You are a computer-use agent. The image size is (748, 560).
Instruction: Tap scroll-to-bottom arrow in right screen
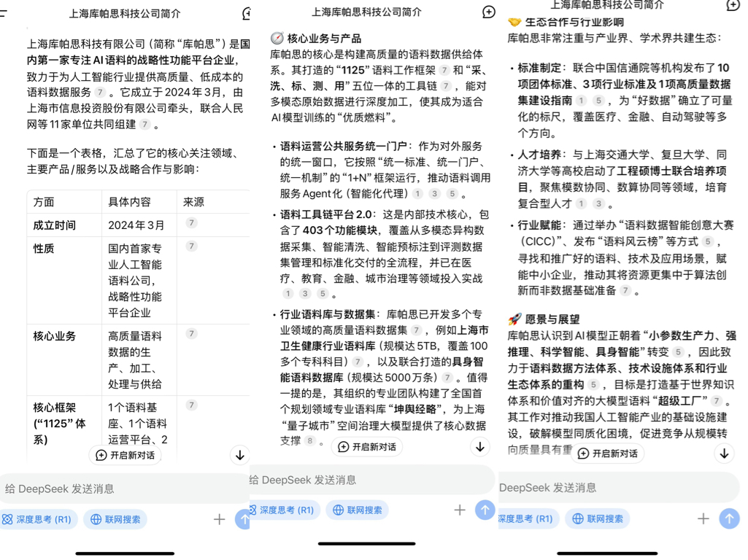(x=724, y=454)
